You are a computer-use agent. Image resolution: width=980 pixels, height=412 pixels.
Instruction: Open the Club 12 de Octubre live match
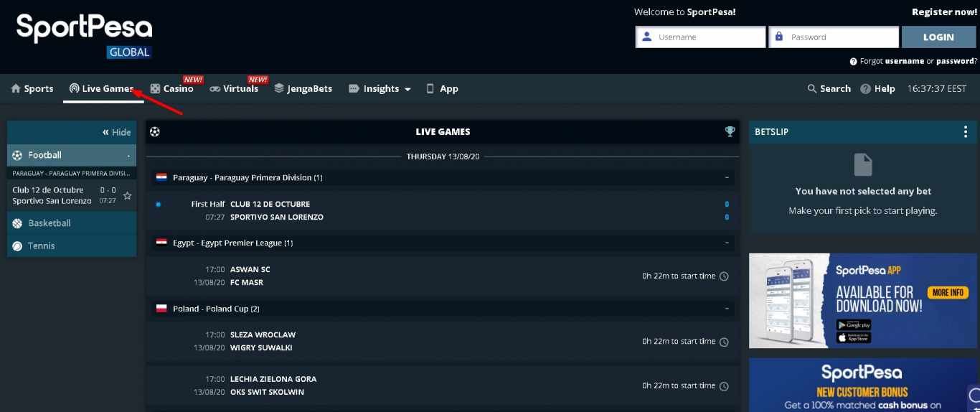[443, 210]
